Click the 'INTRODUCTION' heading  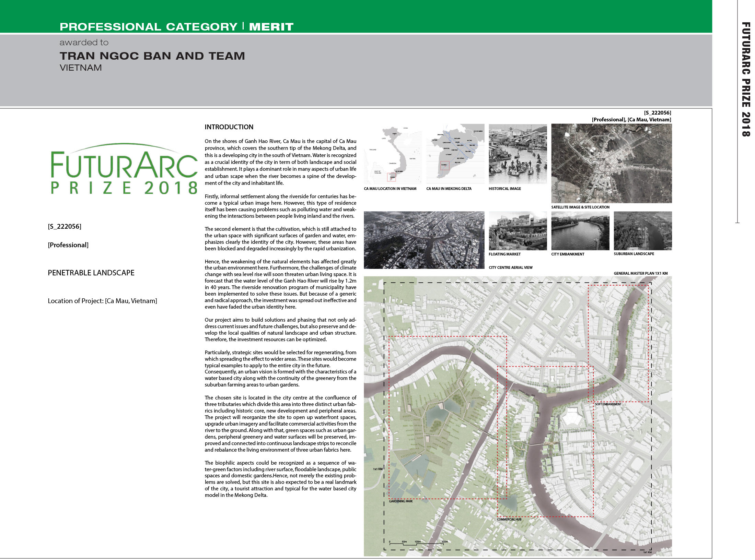pos(229,127)
